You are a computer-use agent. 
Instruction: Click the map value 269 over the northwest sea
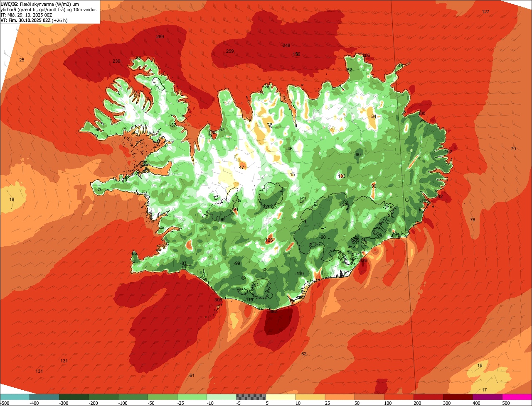[160, 37]
